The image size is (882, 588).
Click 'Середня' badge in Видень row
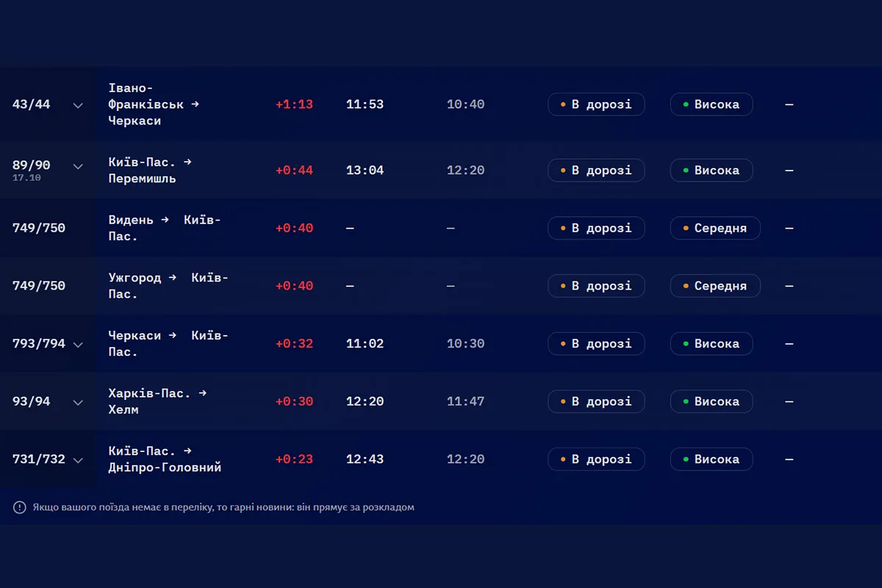pyautogui.click(x=715, y=228)
